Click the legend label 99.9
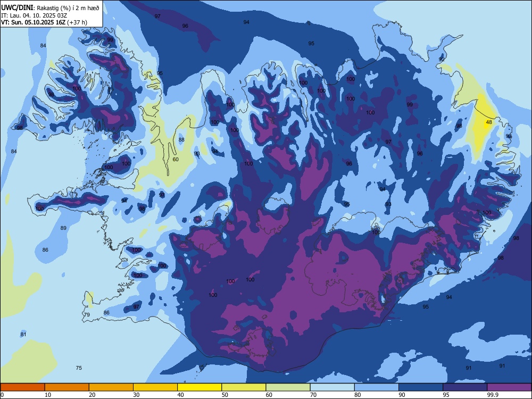Image resolution: width=532 pixels, height=399 pixels. tap(493, 395)
